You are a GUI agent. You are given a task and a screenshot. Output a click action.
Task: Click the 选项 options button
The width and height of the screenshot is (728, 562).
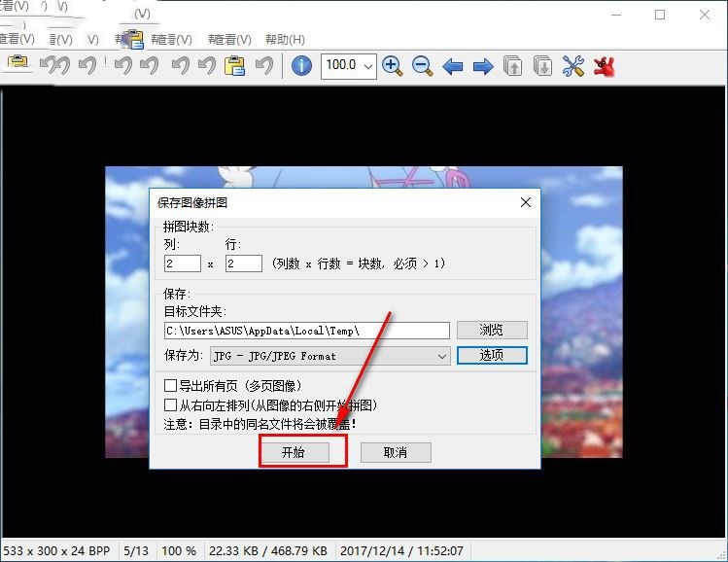click(492, 355)
